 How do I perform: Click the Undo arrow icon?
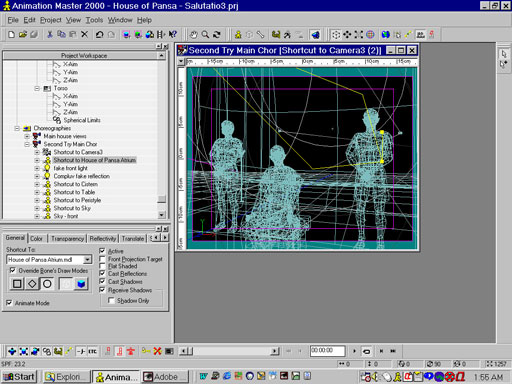click(x=99, y=34)
